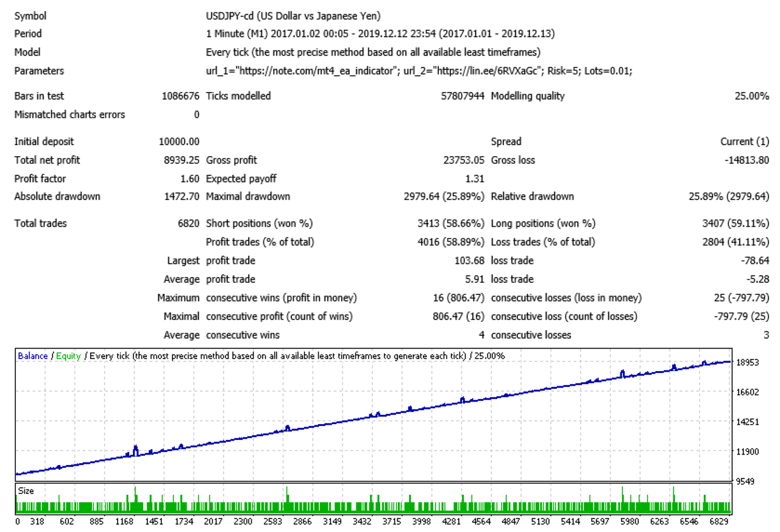Click the average loss trade value -5.28
This screenshot has height=532, width=780.
click(x=758, y=279)
